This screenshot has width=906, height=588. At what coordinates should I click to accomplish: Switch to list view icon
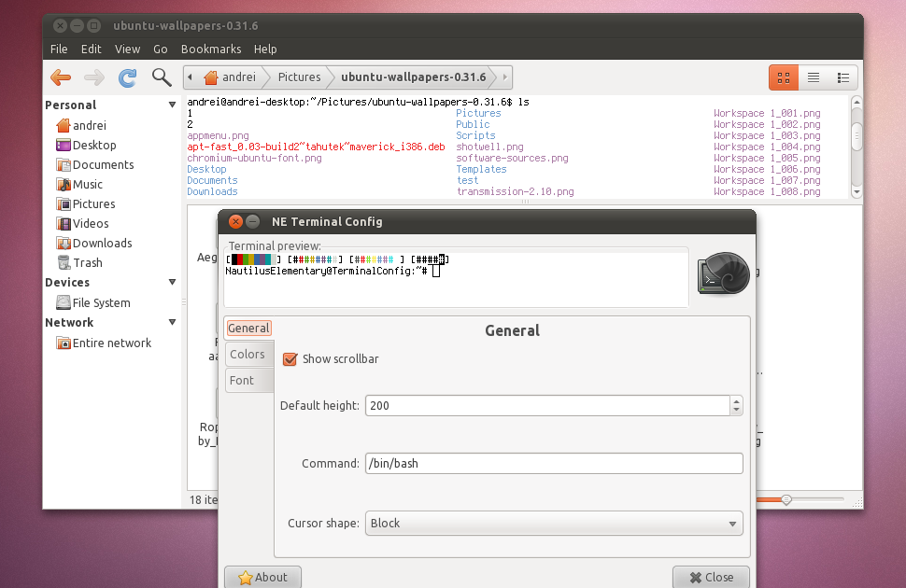point(812,77)
